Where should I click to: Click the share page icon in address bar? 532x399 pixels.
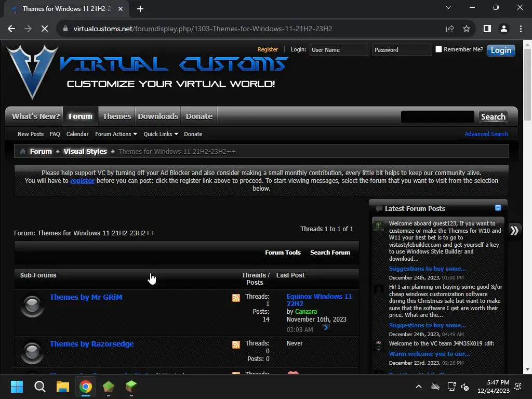(450, 29)
